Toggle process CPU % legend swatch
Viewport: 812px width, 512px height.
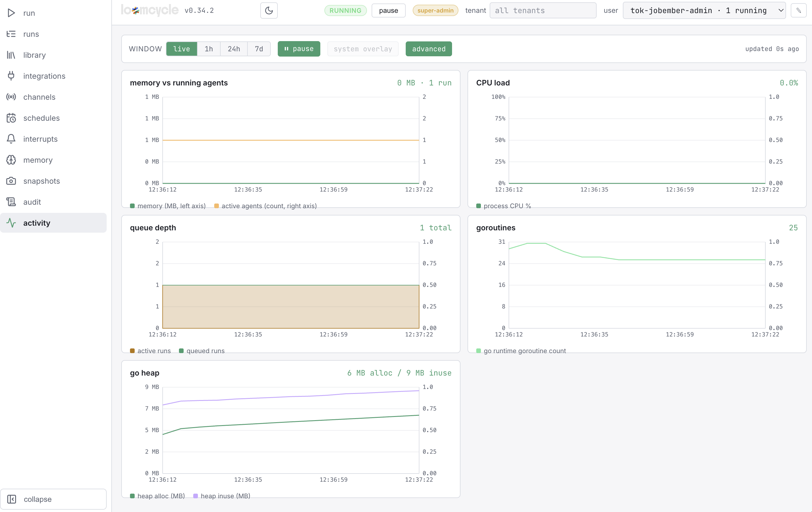(479, 206)
